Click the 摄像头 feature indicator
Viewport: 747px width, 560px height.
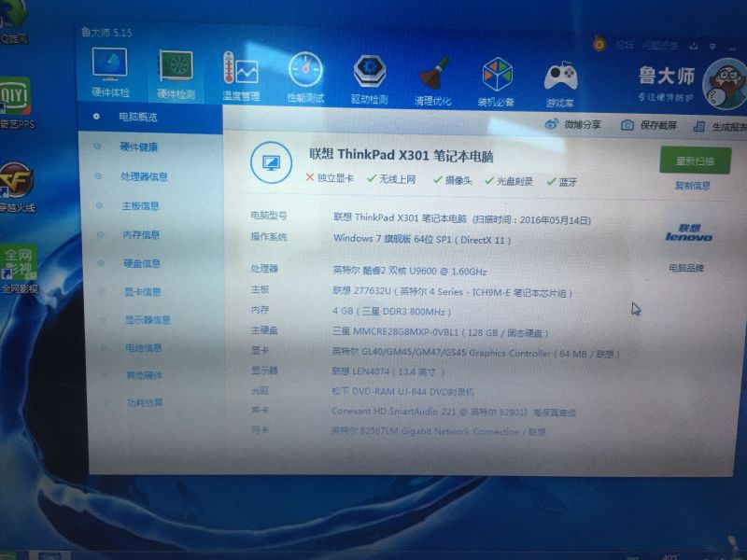[452, 180]
